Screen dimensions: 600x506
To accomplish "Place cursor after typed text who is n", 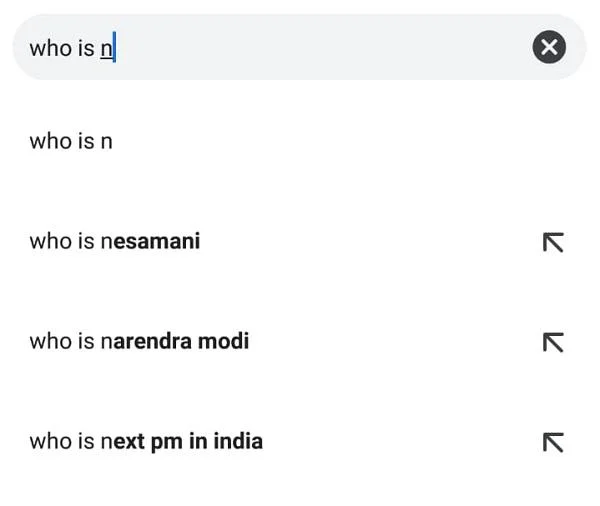I will 114,48.
